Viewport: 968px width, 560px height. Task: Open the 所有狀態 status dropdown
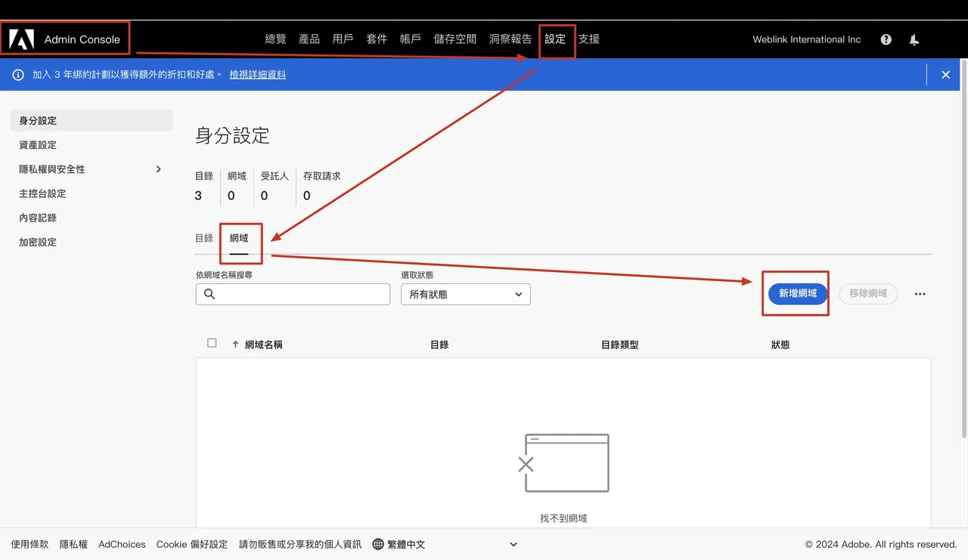click(466, 294)
